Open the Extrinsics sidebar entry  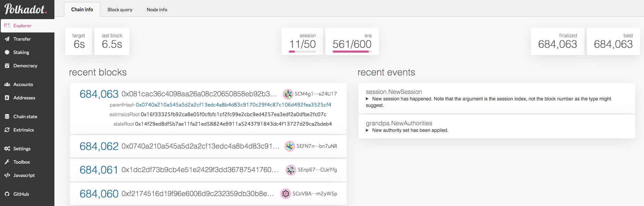(27, 130)
